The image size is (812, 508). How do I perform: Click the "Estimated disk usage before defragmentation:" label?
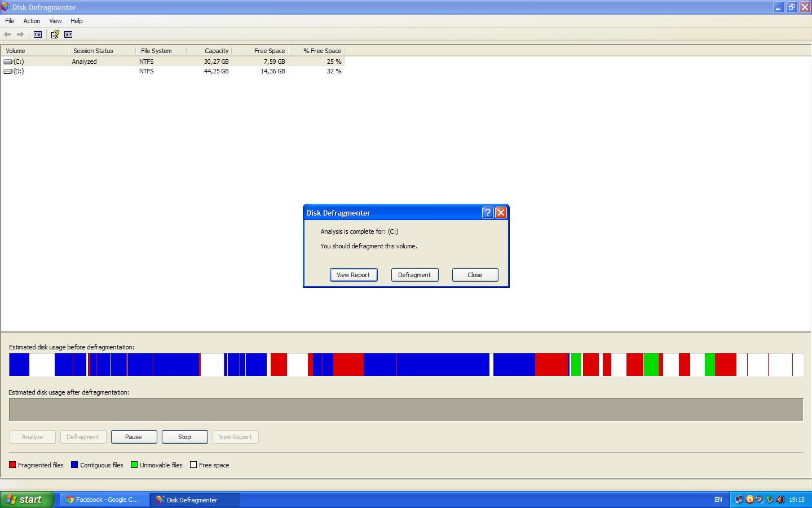[x=72, y=347]
